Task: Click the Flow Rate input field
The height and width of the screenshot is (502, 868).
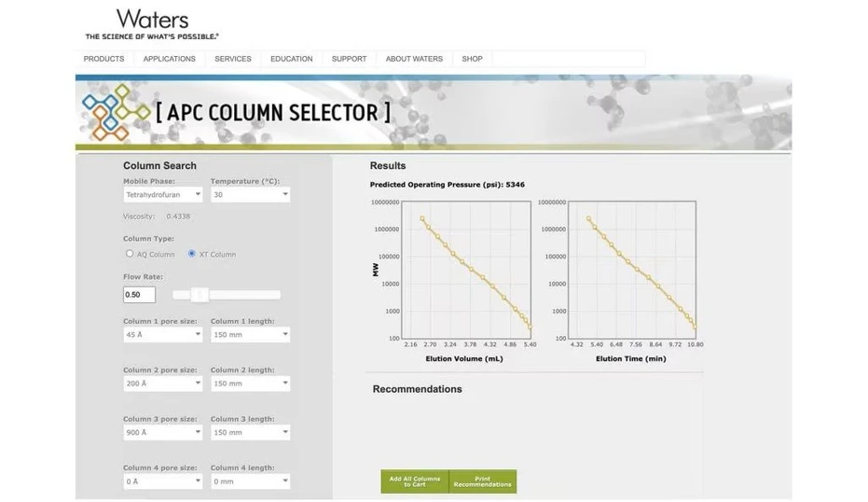Action: pos(139,295)
